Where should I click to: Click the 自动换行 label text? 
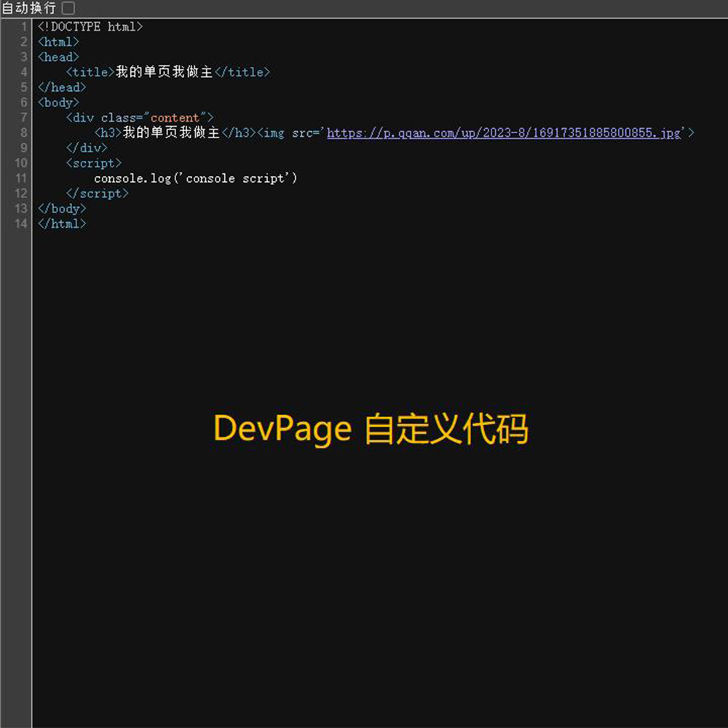[29, 8]
